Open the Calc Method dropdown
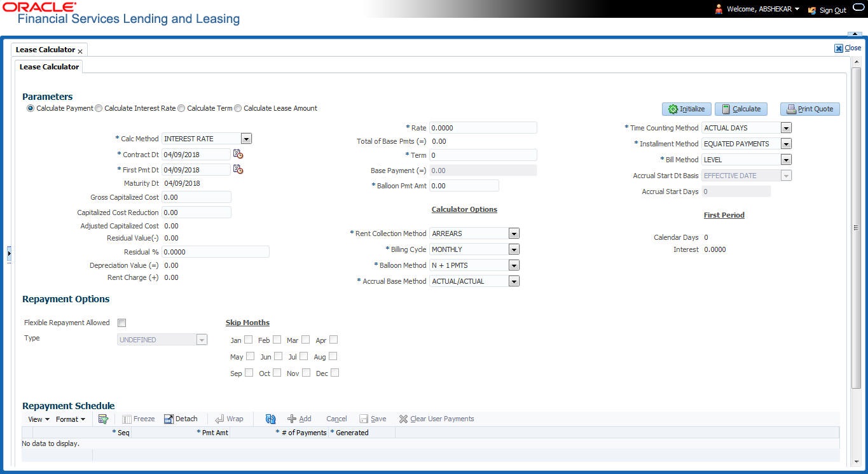This screenshot has height=474, width=868. (x=246, y=138)
